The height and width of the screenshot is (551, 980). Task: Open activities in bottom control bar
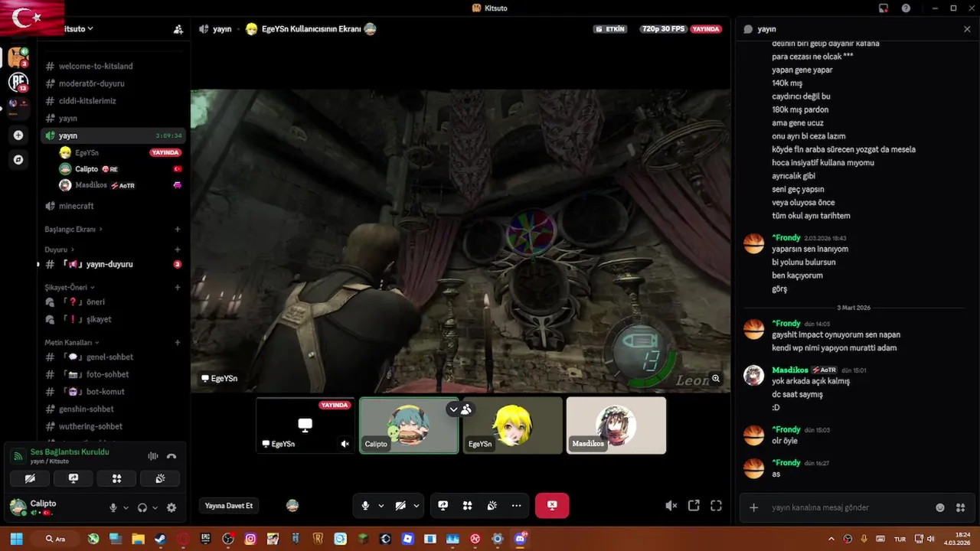tap(467, 506)
